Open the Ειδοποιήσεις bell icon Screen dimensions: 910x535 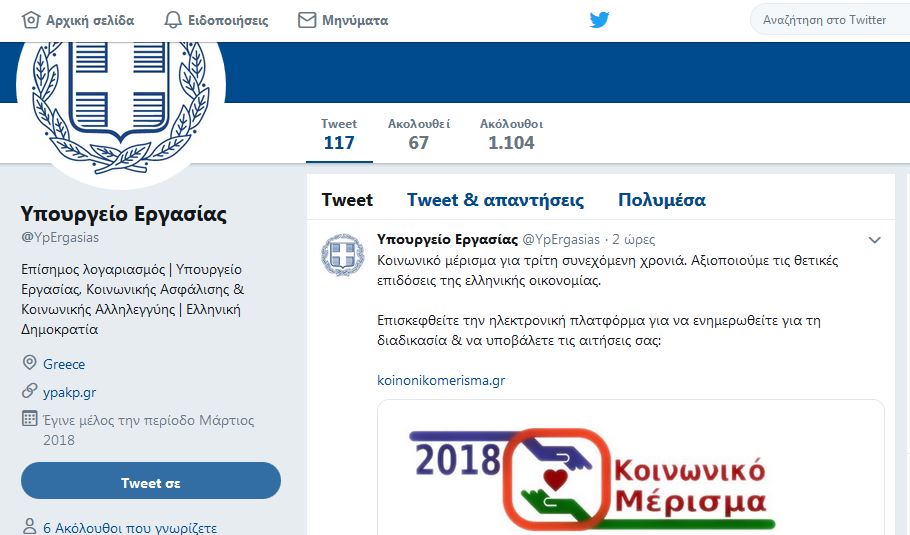click(173, 20)
